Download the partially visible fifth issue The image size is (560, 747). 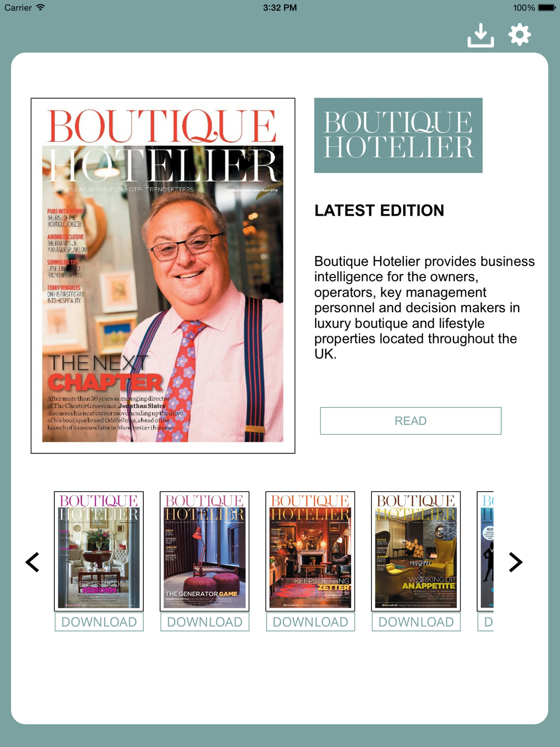coord(486,622)
